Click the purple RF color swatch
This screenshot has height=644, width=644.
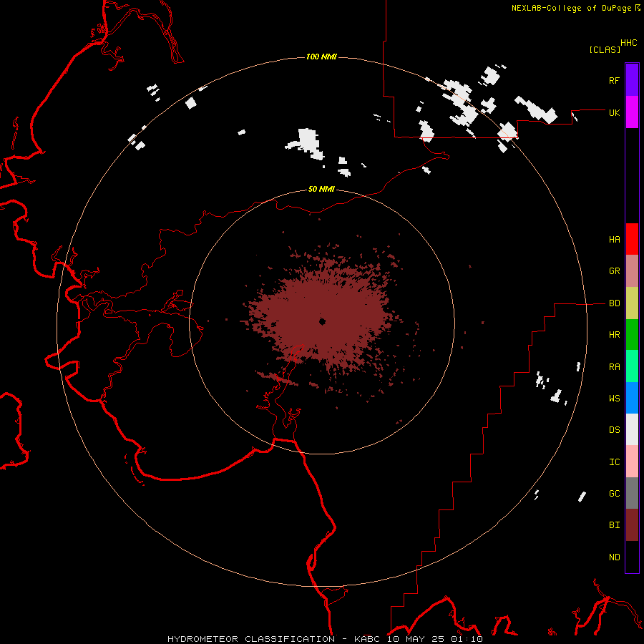coord(632,80)
